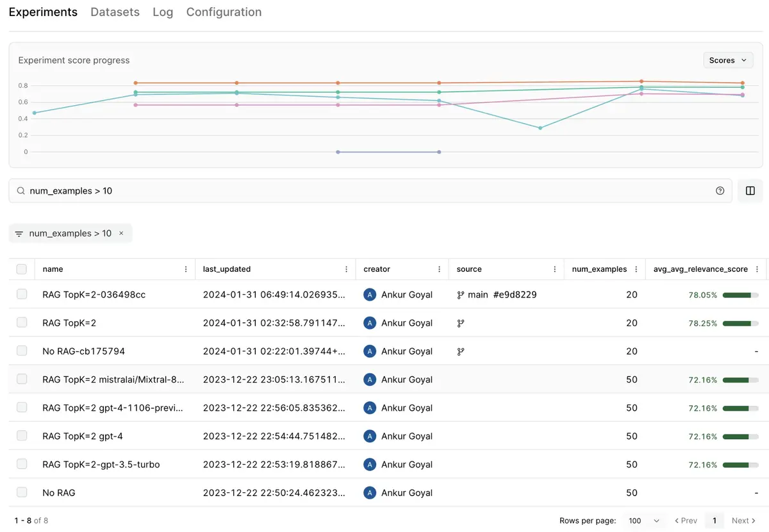Click the 78.05% relevance score bar

click(740, 295)
